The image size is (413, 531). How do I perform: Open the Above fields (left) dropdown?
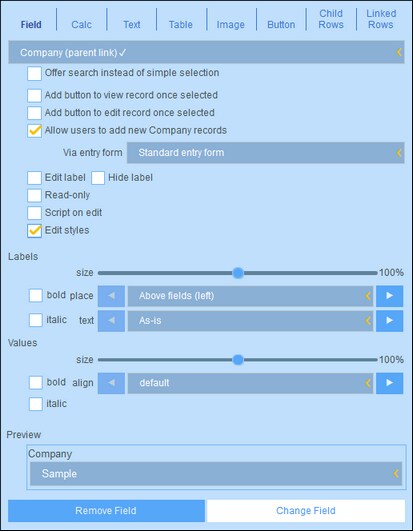[x=251, y=296]
